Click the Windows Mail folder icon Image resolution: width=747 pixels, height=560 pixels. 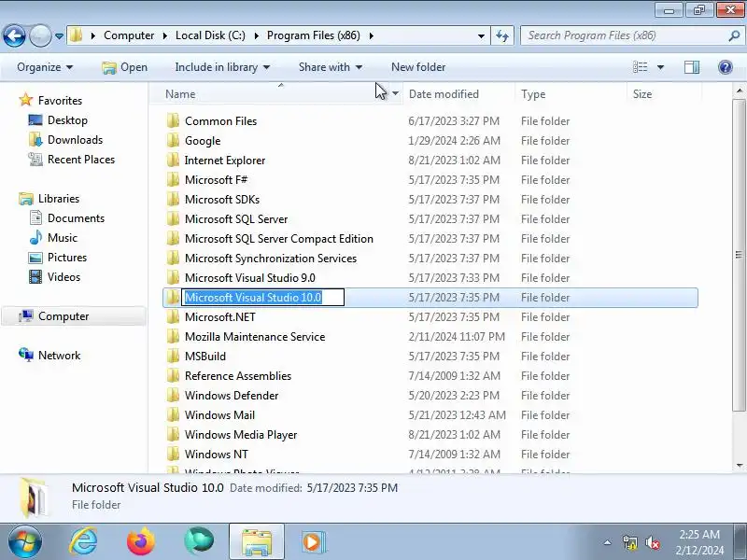173,414
